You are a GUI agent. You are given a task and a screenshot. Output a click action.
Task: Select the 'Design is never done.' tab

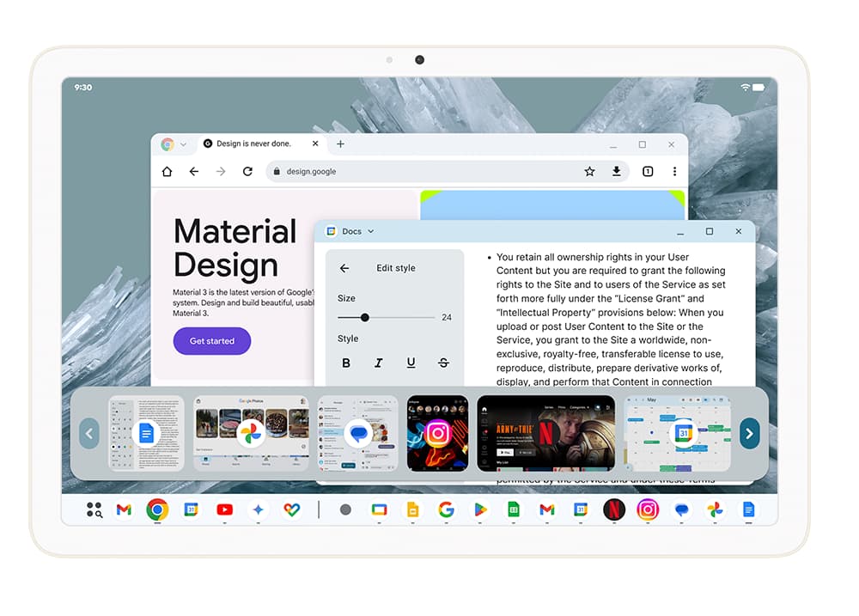pos(253,143)
